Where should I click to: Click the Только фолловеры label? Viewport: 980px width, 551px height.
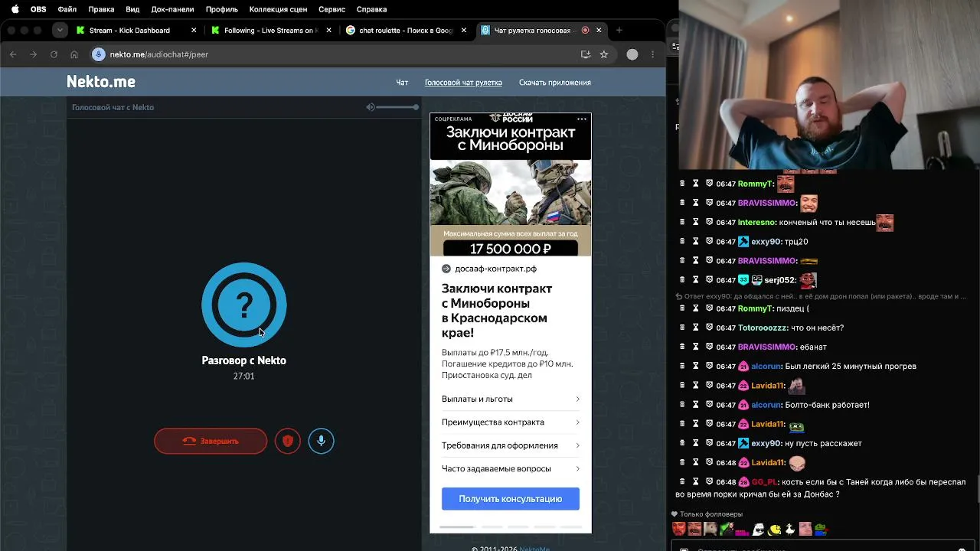pyautogui.click(x=710, y=514)
